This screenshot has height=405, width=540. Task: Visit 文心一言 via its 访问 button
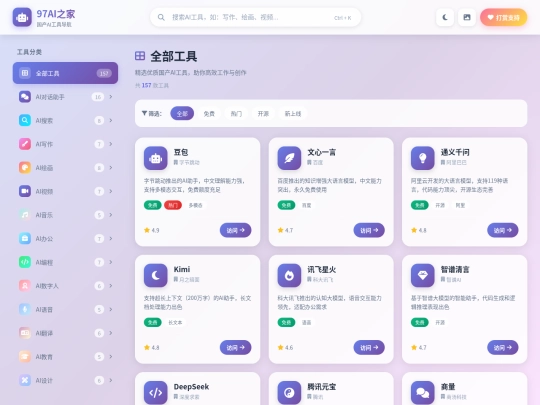click(x=369, y=230)
